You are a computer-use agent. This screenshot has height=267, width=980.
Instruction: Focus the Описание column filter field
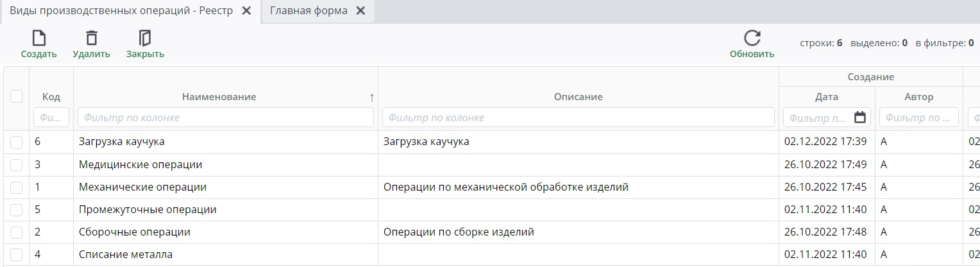pyautogui.click(x=578, y=117)
